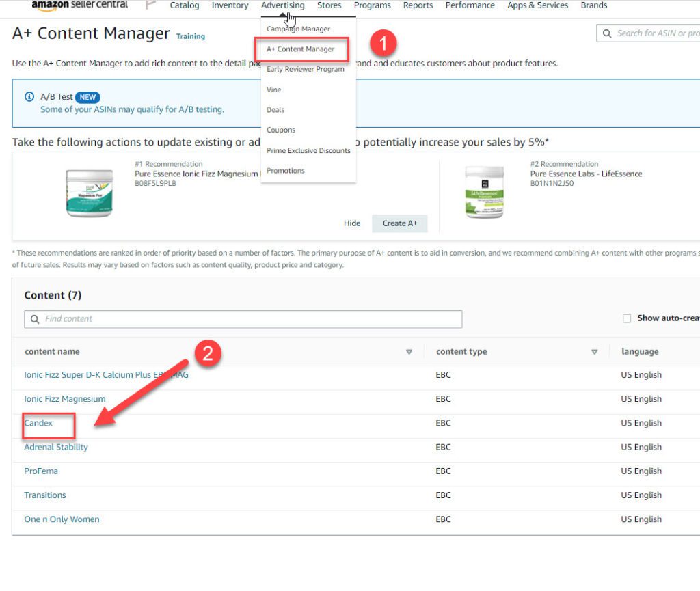Select Prime Exclusive Discounts entry
This screenshot has width=700, height=591.
coord(308,150)
